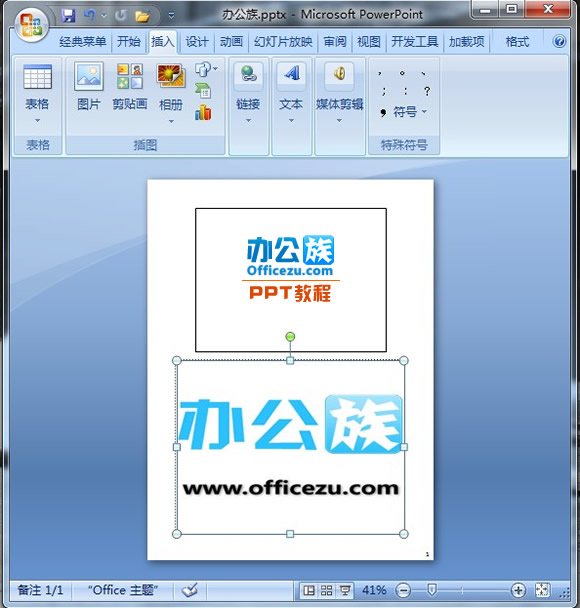
Task: Open the 视图 tab
Action: [369, 41]
